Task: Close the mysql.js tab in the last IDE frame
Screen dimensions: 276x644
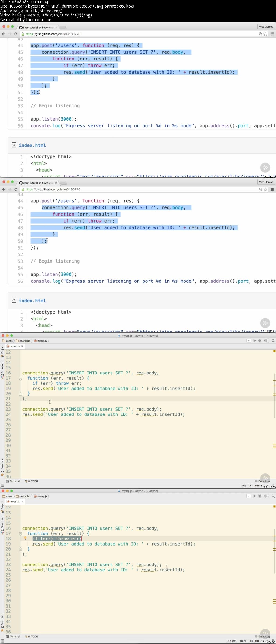Action: (22, 502)
